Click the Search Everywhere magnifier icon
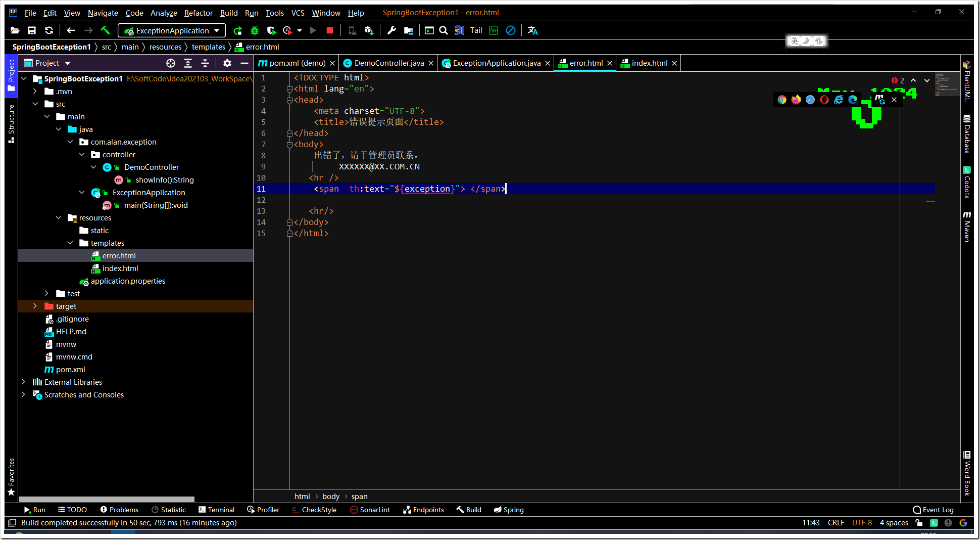The height and width of the screenshot is (540, 980). [444, 30]
